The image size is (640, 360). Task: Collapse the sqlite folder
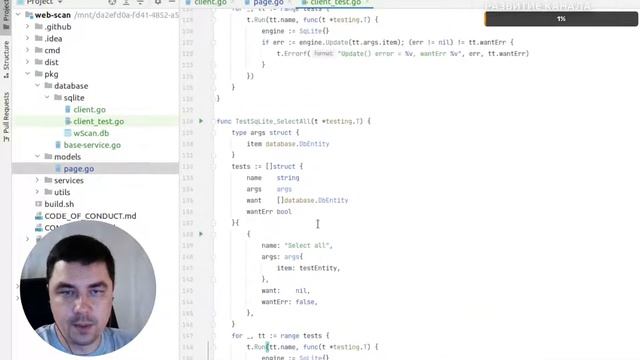click(47, 98)
